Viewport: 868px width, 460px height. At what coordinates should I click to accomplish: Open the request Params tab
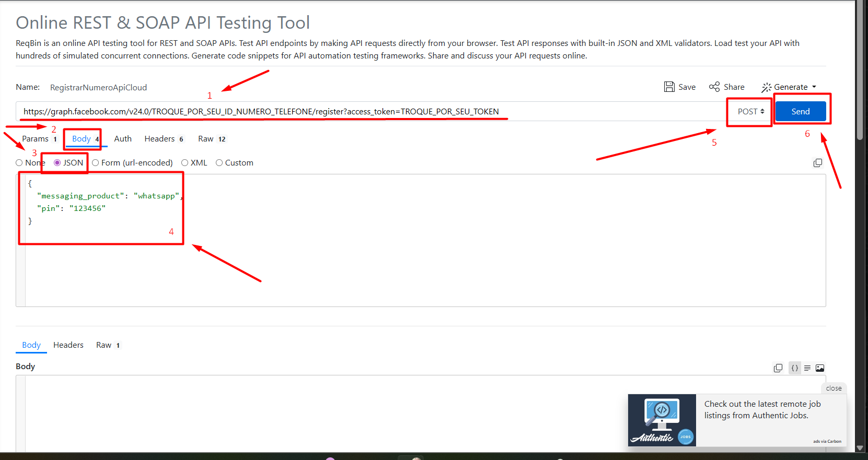[39, 139]
